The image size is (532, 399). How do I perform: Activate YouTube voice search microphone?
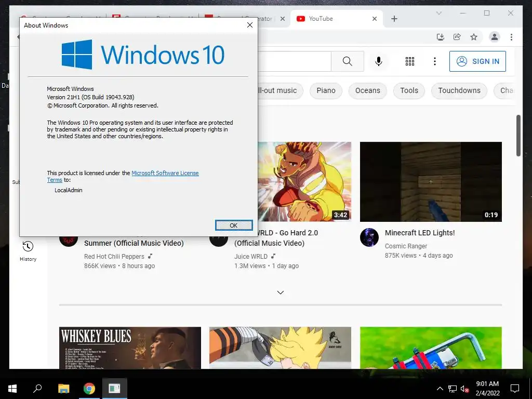(379, 61)
